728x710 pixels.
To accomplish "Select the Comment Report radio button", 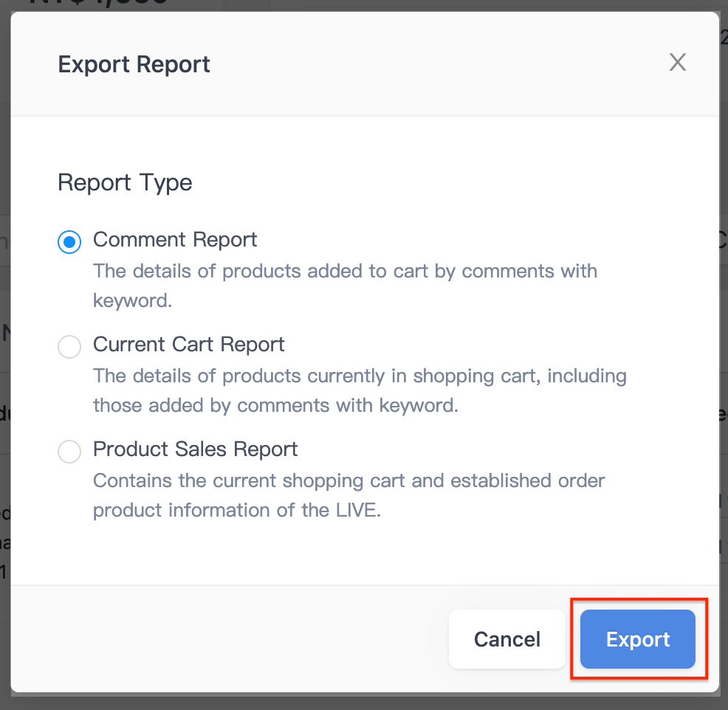I will click(x=69, y=241).
